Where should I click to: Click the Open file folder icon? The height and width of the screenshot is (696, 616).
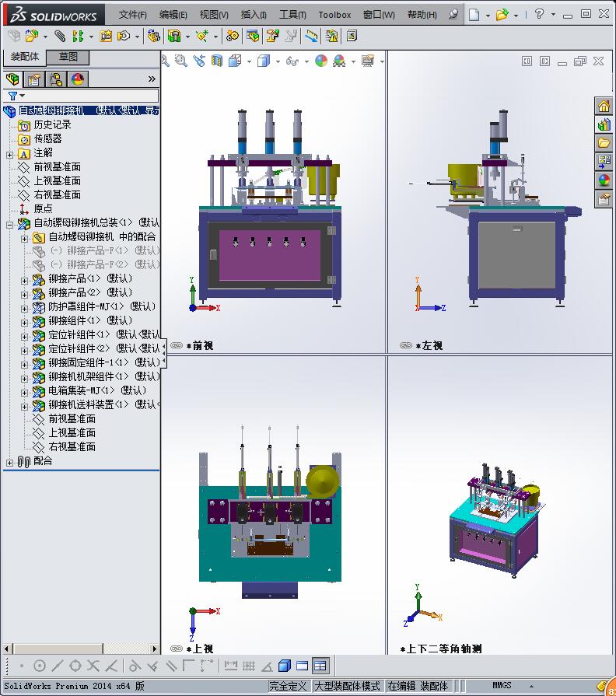pyautogui.click(x=502, y=15)
